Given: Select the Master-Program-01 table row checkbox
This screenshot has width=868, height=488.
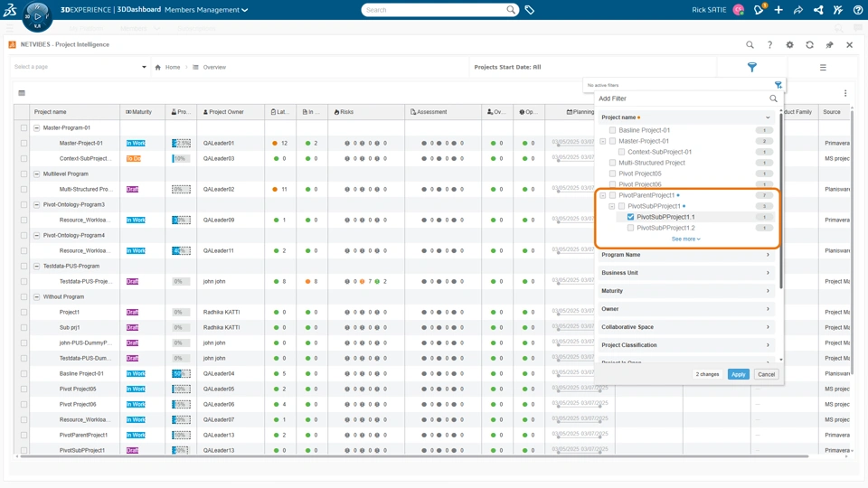Looking at the screenshot, I should click(24, 127).
